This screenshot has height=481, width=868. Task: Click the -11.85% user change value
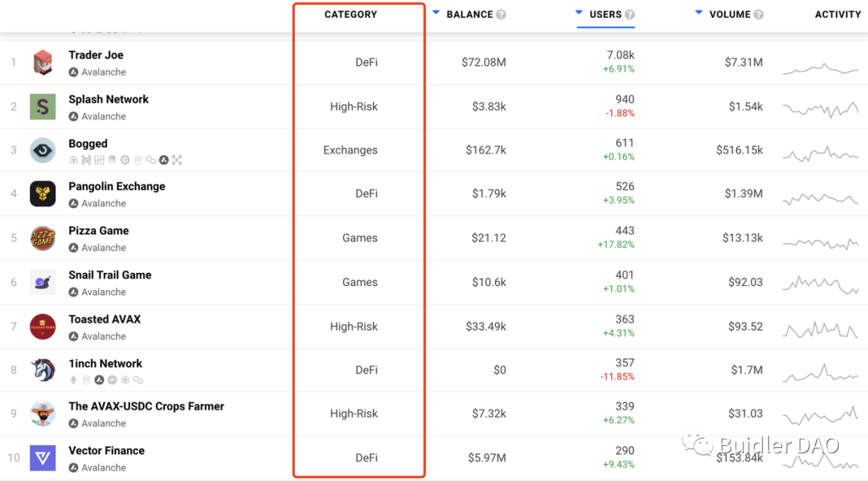coord(617,377)
